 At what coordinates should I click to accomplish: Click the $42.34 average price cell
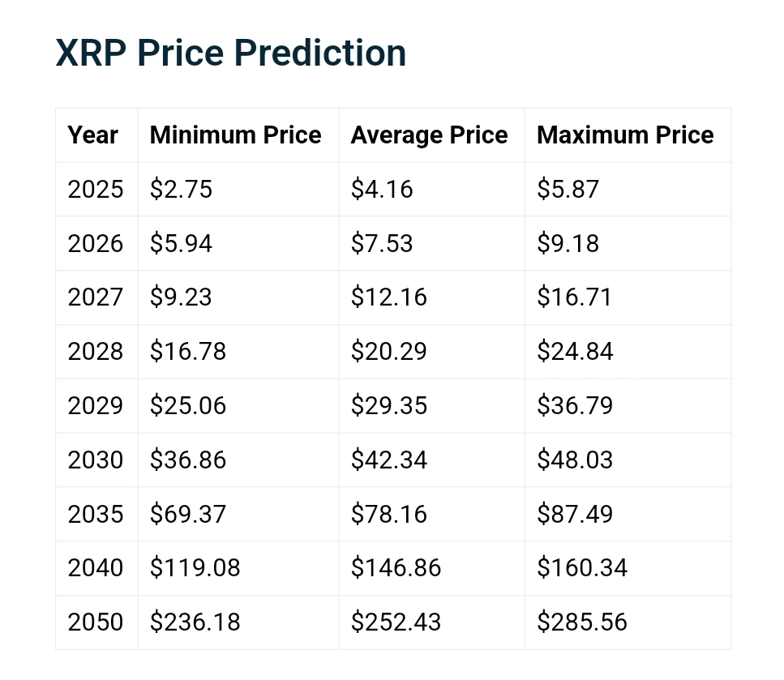point(389,460)
